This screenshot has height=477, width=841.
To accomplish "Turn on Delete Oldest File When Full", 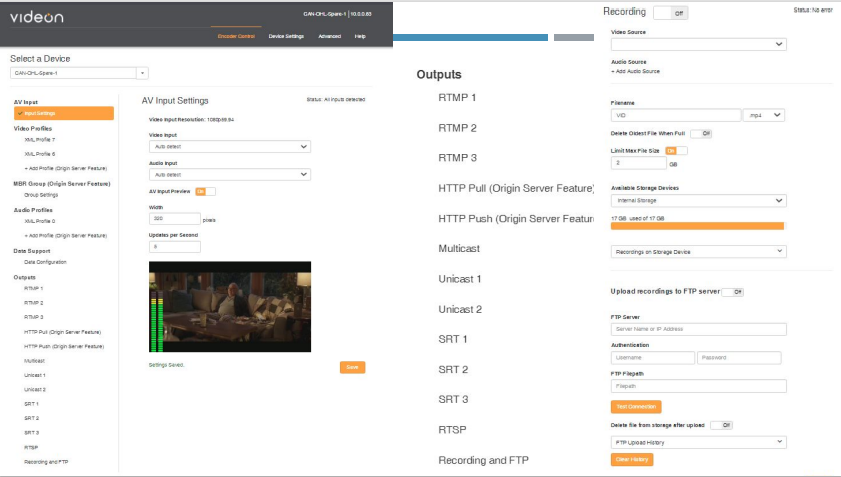I will pos(701,133).
